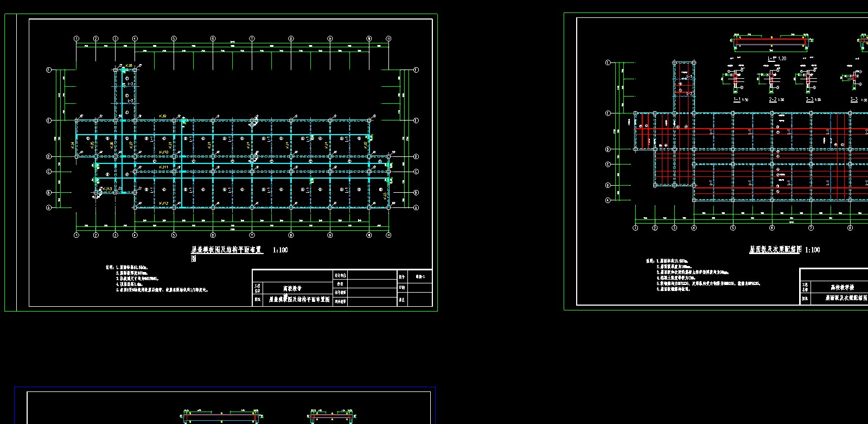Click left-side axis bubble E in left plan
Image resolution: width=868 pixels, height=424 pixels.
tap(49, 121)
